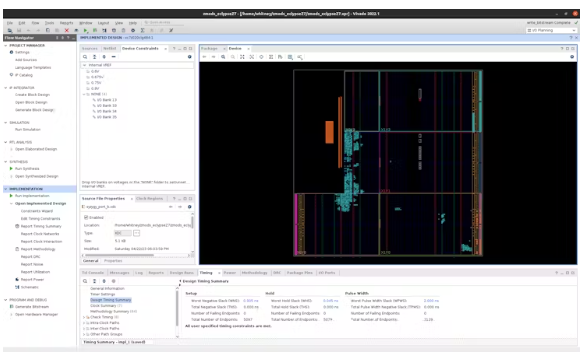
Task: Open the layout dropdown showing I/O Planning
Action: click(552, 30)
